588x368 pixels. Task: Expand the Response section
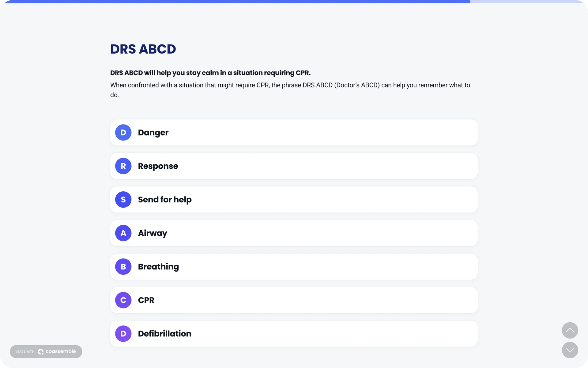pyautogui.click(x=294, y=166)
